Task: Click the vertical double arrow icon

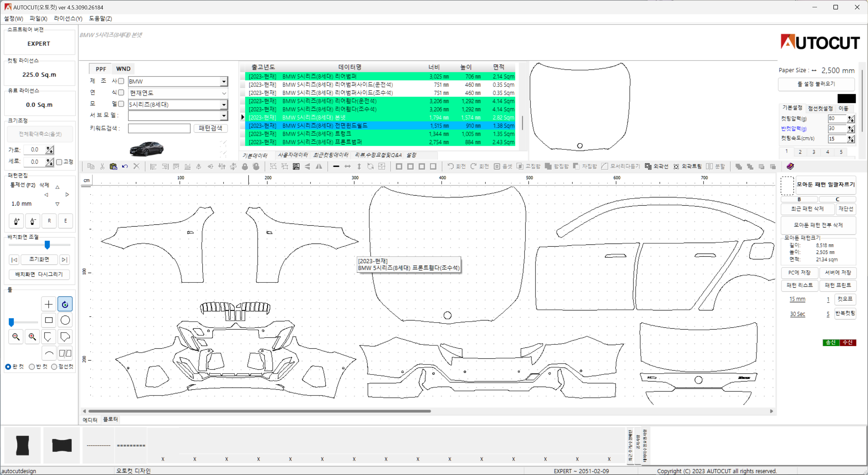Action: coord(359,166)
